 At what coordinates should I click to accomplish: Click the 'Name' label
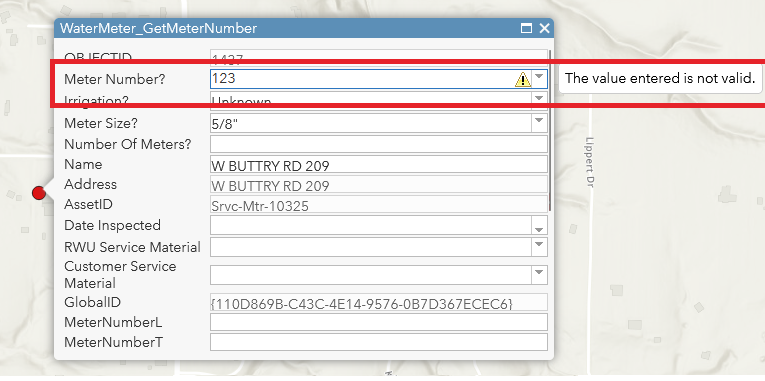tap(83, 164)
